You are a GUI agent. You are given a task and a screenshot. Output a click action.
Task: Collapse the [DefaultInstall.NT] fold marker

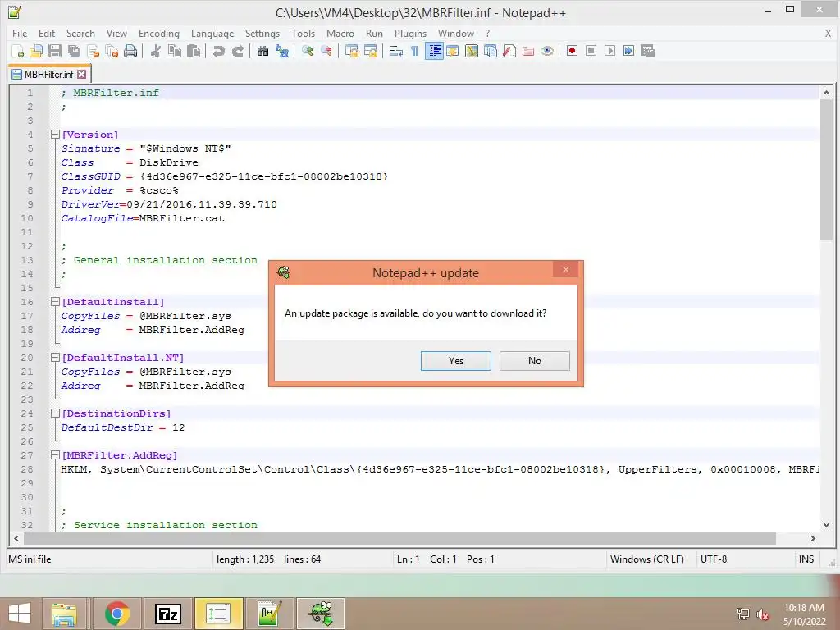click(x=55, y=358)
